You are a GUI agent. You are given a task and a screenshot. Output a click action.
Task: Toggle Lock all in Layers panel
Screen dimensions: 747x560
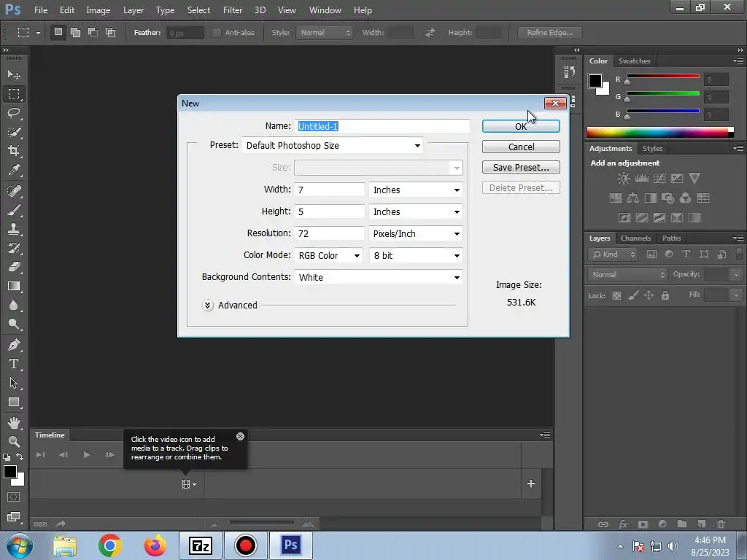[x=665, y=296]
